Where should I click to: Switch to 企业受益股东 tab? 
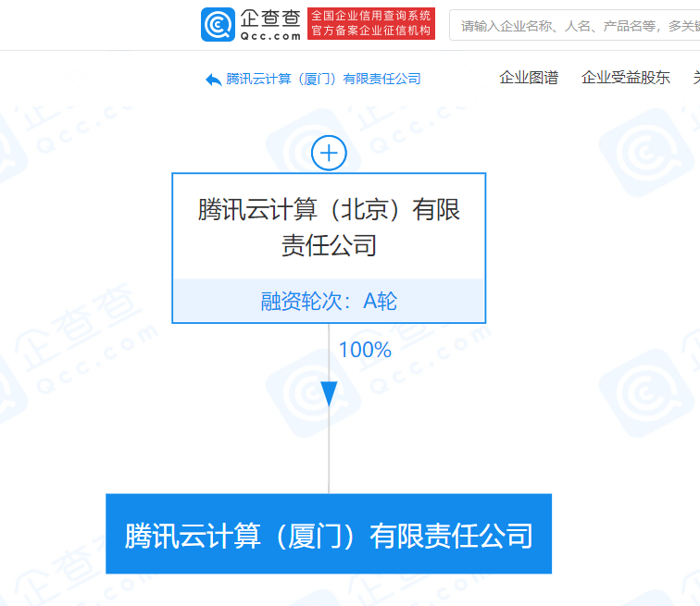(x=625, y=78)
